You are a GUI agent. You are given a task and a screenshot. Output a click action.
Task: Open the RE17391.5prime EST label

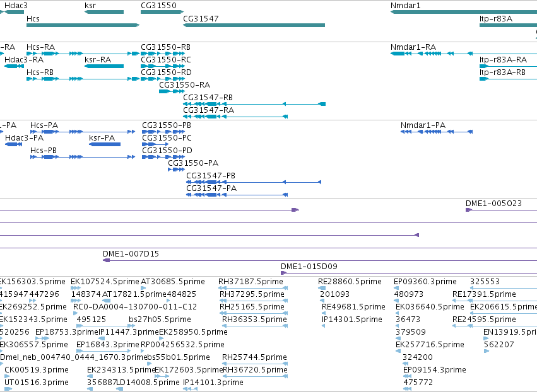(484, 294)
